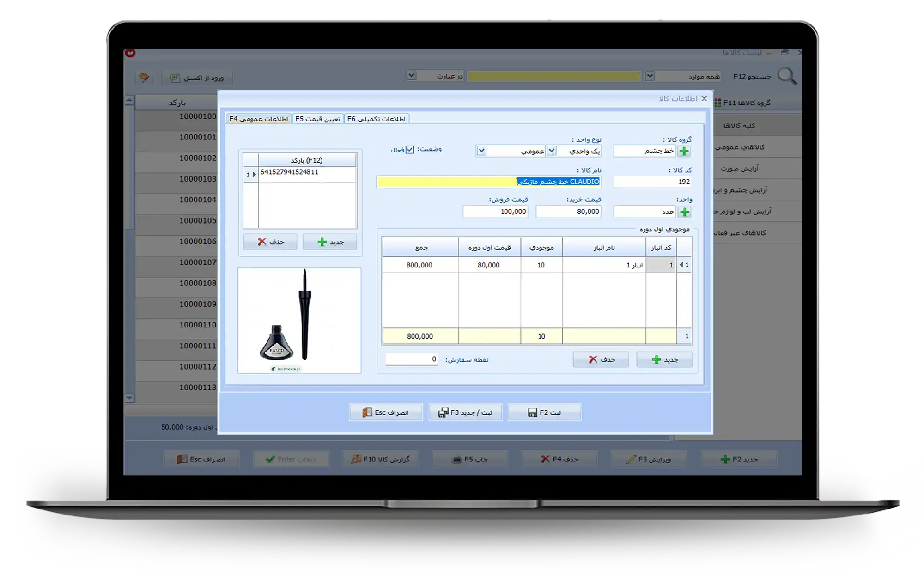Click the واحد field showing عدد
This screenshot has height=576, width=924.
click(x=645, y=212)
